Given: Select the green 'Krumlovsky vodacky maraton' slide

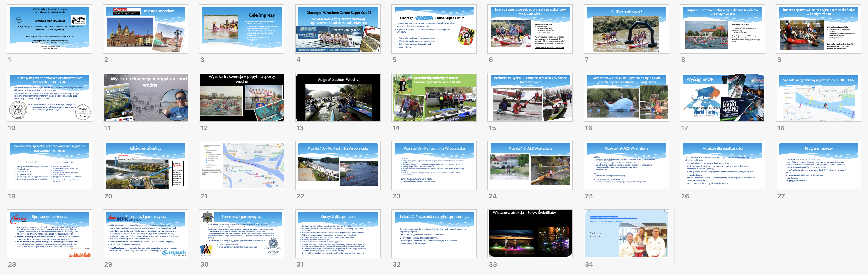Looking at the screenshot, I should coord(434,97).
